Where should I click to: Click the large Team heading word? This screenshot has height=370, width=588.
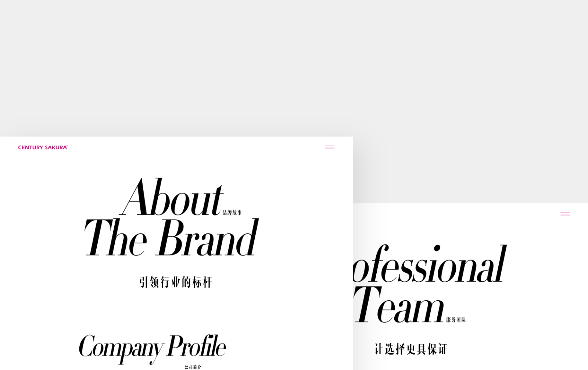pos(399,305)
